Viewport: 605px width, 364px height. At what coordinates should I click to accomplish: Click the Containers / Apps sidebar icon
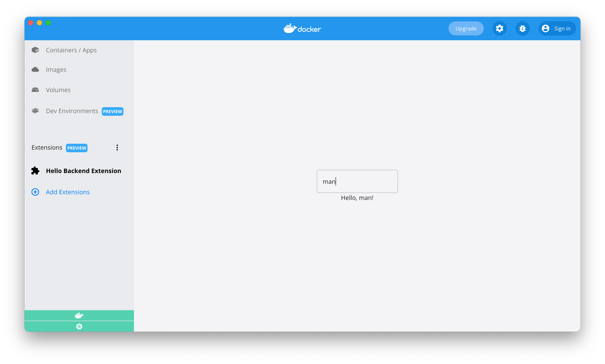(x=35, y=50)
